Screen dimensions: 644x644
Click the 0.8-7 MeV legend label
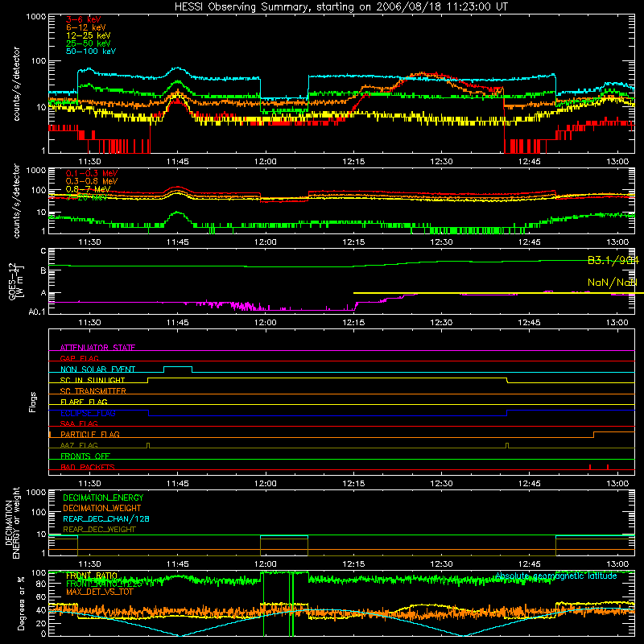click(x=88, y=189)
